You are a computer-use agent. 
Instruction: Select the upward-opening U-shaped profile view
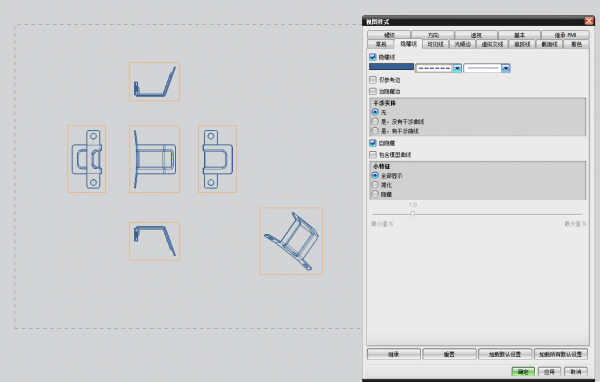155,82
